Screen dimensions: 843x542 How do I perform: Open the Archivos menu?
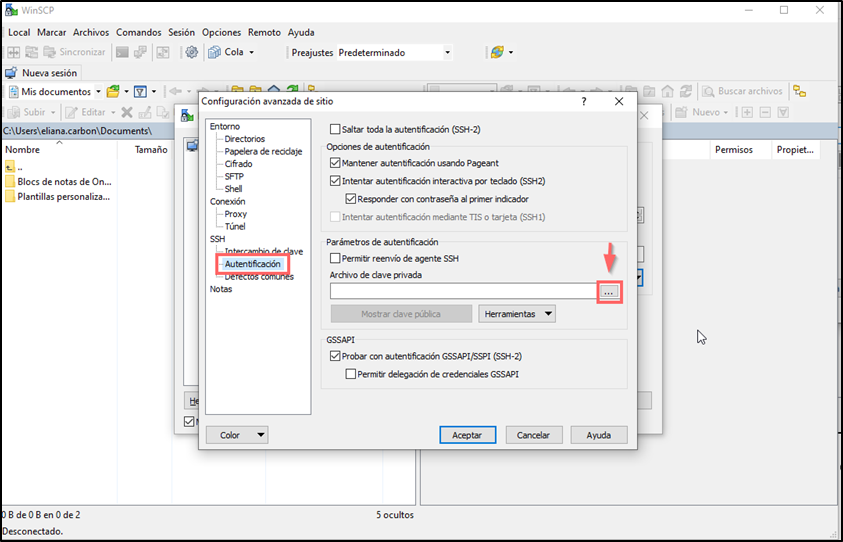(91, 32)
